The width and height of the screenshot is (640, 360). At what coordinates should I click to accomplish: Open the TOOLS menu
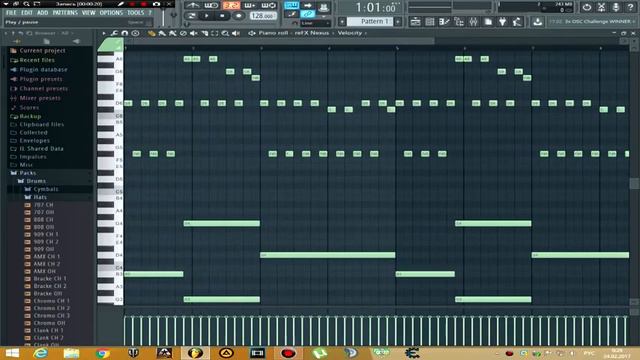click(136, 13)
